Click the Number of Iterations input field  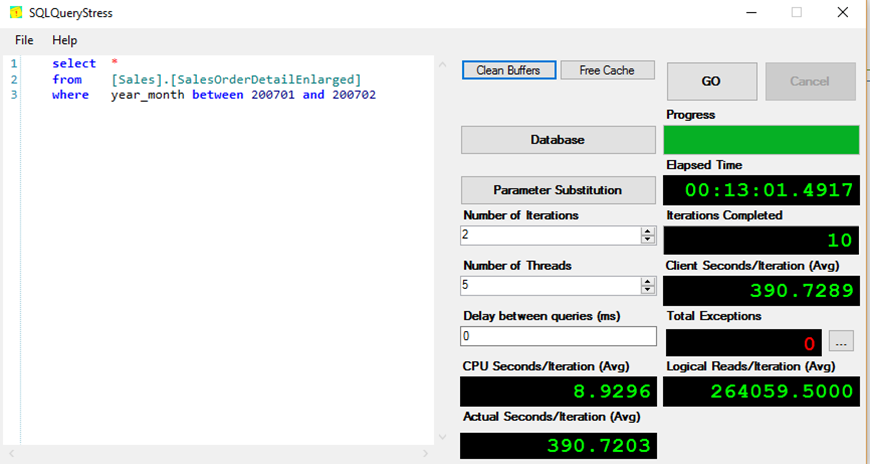549,235
